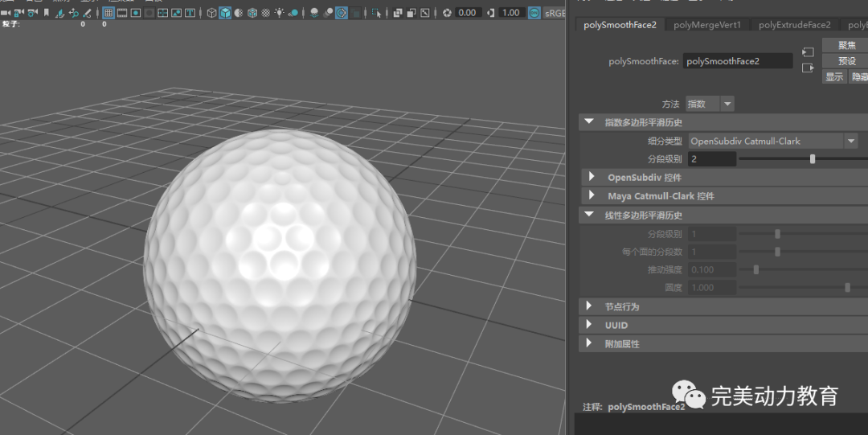Open the polyExtrudeFace2 tab
The height and width of the screenshot is (435, 868).
coord(794,25)
